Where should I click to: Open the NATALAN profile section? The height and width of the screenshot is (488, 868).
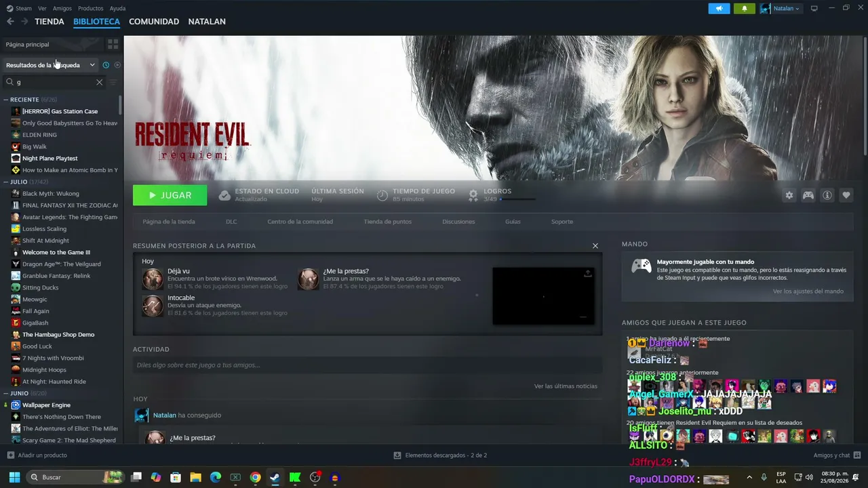pos(207,22)
